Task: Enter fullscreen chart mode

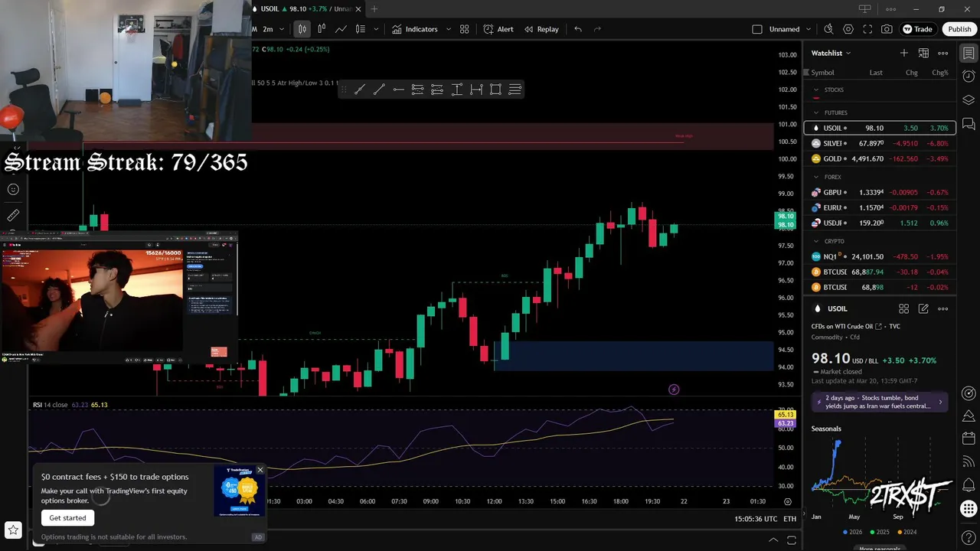Action: [x=867, y=29]
